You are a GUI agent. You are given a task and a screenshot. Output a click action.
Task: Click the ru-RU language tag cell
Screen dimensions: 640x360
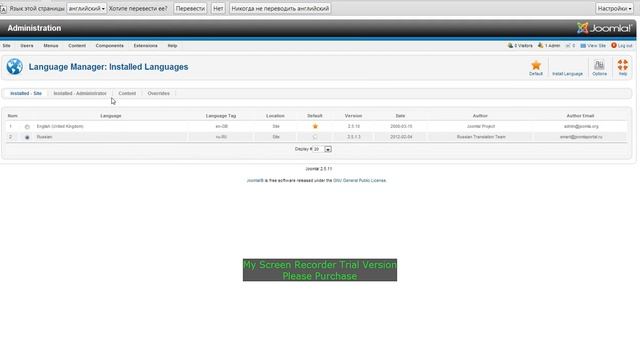pyautogui.click(x=221, y=137)
